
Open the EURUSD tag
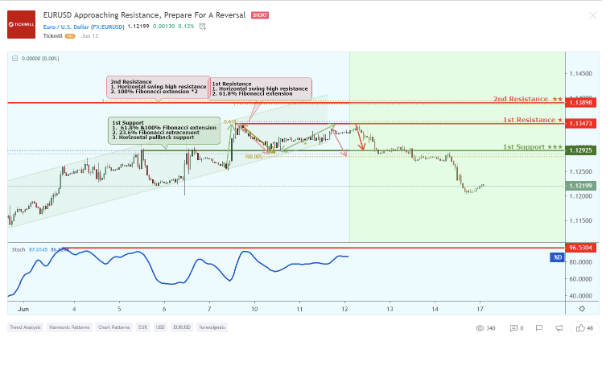182,327
